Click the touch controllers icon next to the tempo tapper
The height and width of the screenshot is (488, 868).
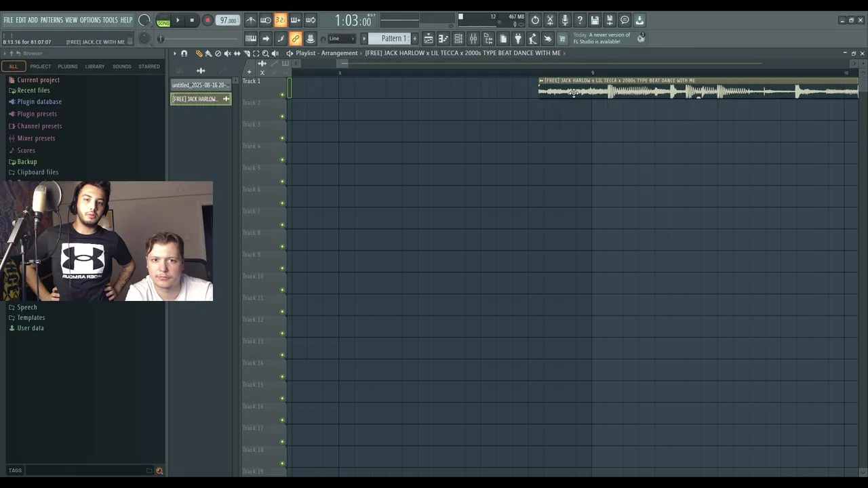click(548, 39)
